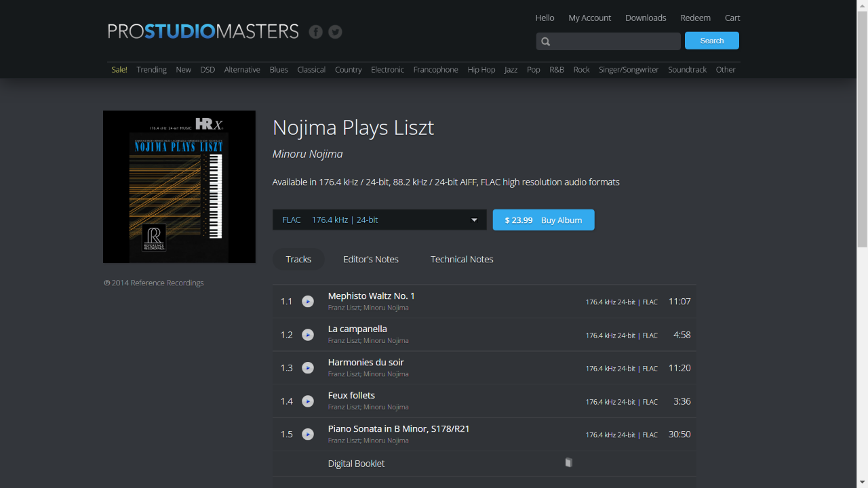
Task: Click the Nojima Plays Liszt album cover
Action: [x=179, y=186]
